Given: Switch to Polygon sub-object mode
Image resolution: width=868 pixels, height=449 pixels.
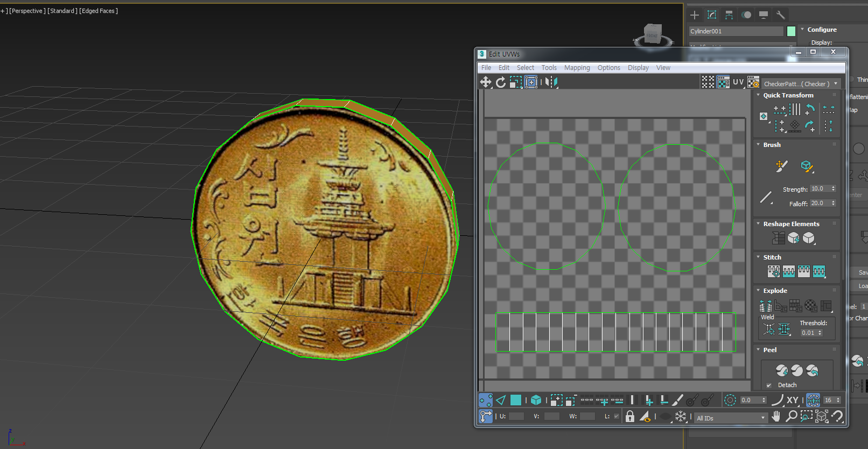Looking at the screenshot, I should [x=516, y=400].
